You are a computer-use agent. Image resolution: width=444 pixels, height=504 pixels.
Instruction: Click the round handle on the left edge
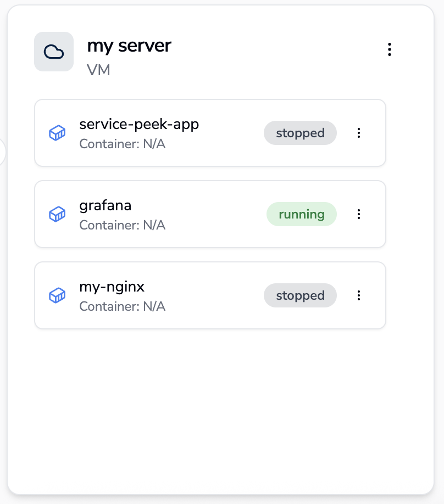pyautogui.click(x=2, y=152)
